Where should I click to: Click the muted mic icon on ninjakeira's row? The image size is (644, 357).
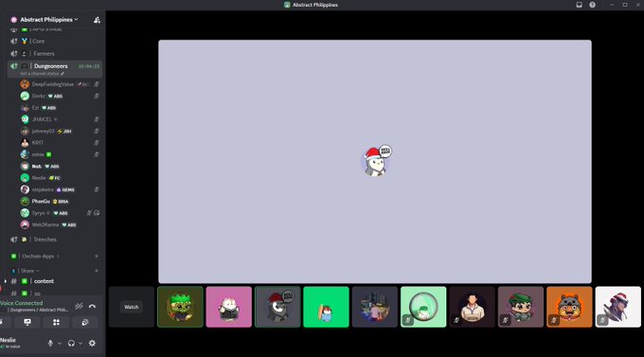coord(96,189)
